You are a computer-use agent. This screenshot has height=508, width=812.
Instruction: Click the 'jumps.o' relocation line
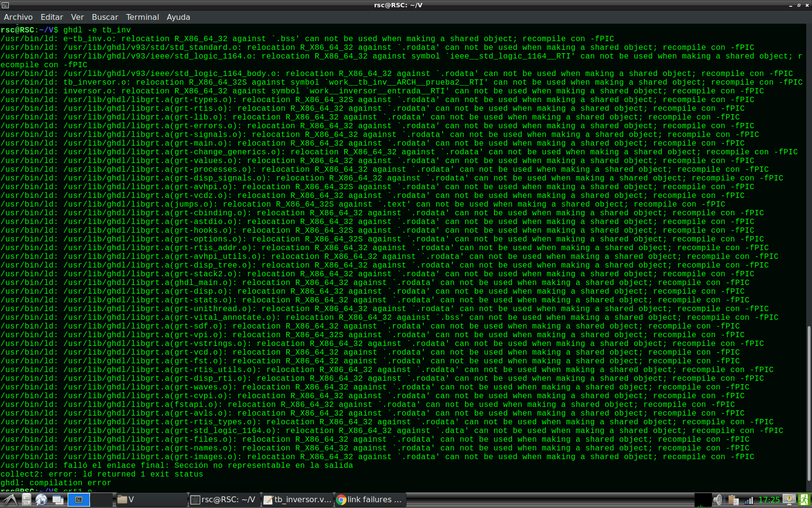click(x=363, y=204)
